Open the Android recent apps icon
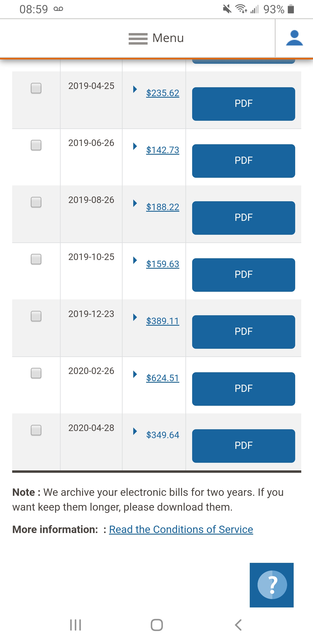Image resolution: width=313 pixels, height=644 pixels. (x=75, y=625)
